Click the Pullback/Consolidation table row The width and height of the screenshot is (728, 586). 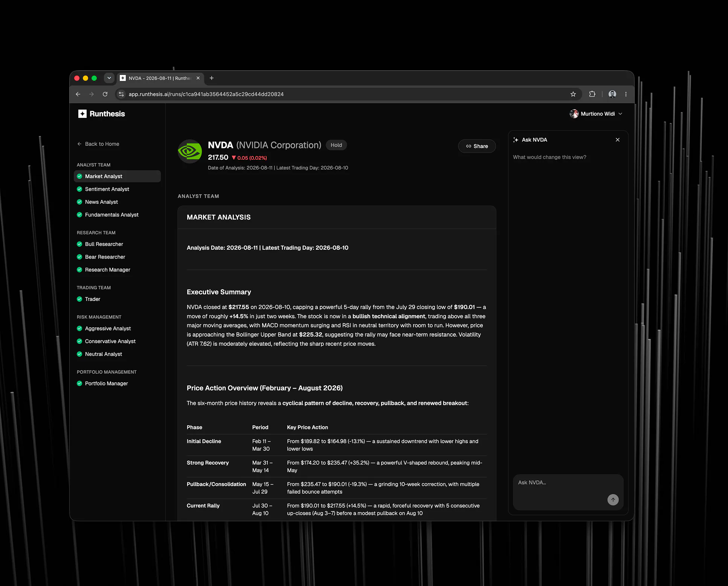click(337, 488)
